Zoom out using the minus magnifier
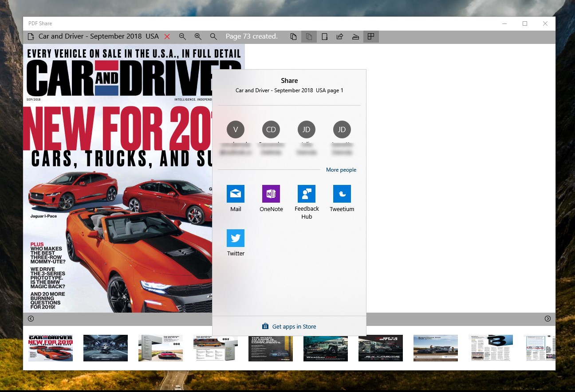This screenshot has height=392, width=575. [x=182, y=36]
